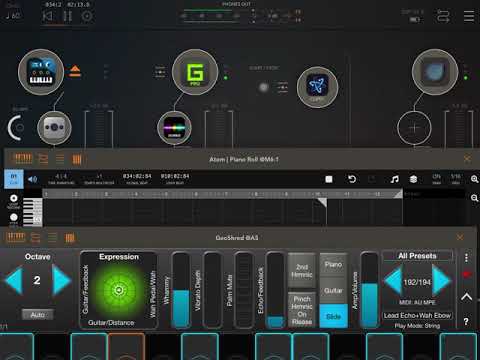Screen dimensions: 480x360
Task: Open parameters icon in Atom window title bar
Action: (43, 159)
